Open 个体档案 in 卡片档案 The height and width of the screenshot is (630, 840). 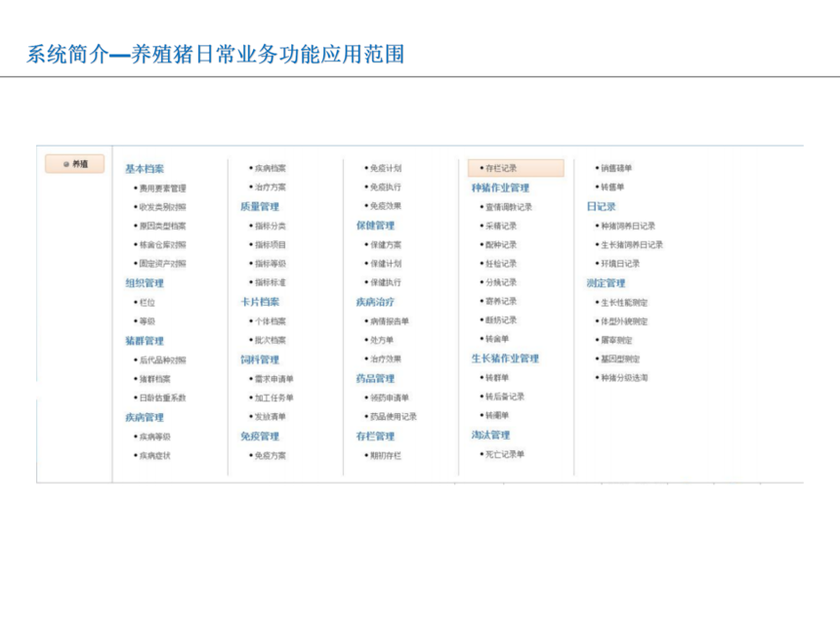coord(270,321)
